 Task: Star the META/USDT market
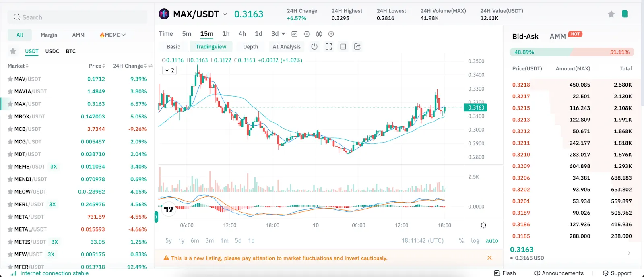coord(10,217)
